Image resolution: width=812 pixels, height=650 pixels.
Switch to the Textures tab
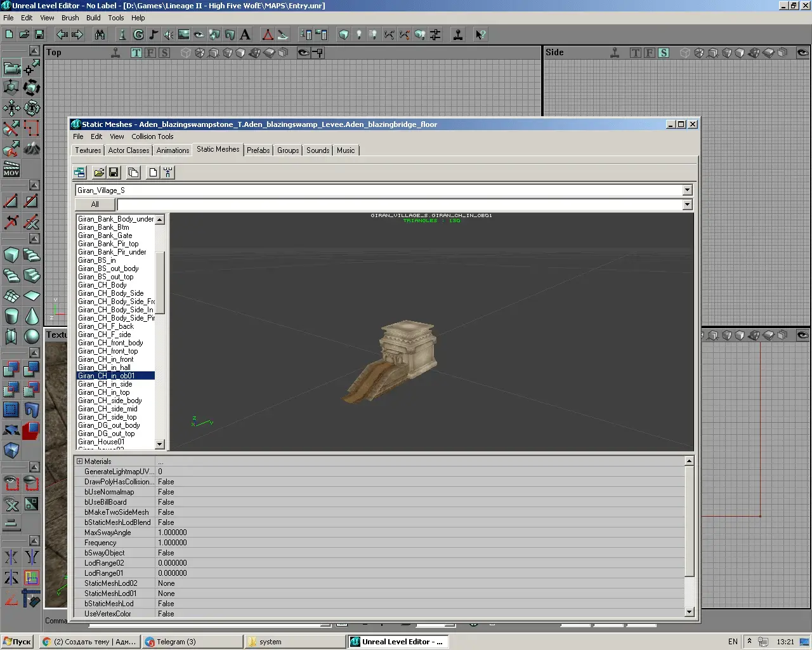88,150
